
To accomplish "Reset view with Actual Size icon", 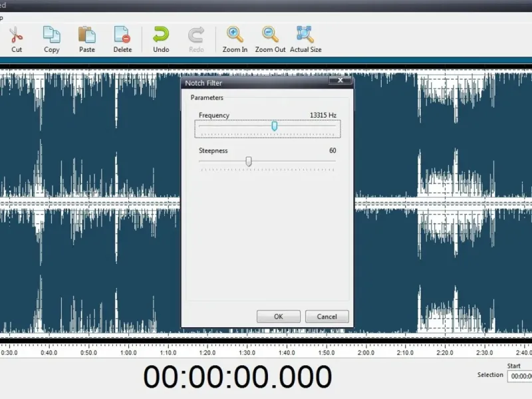I will point(305,34).
